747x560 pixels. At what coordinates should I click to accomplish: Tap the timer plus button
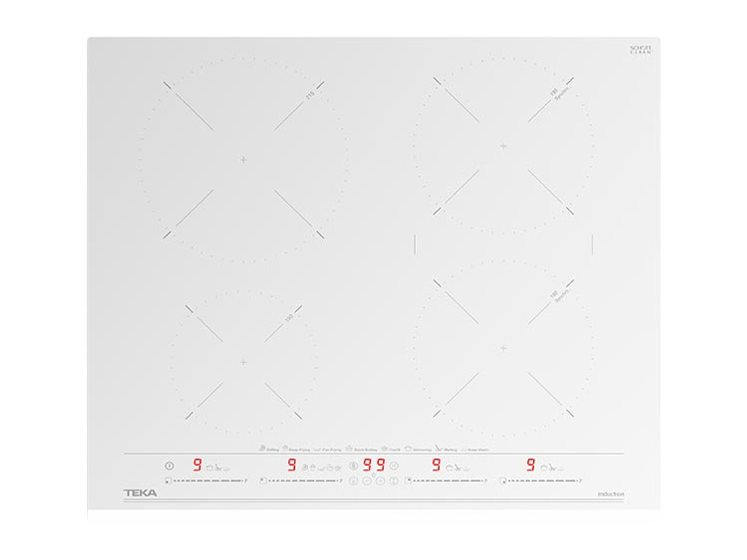tap(380, 481)
